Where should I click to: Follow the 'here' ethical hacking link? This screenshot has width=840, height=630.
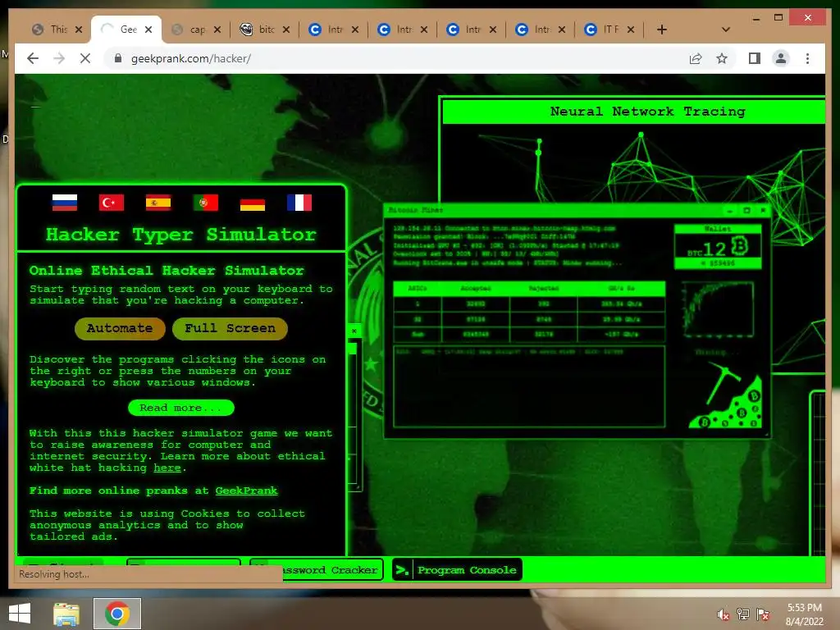coord(167,468)
